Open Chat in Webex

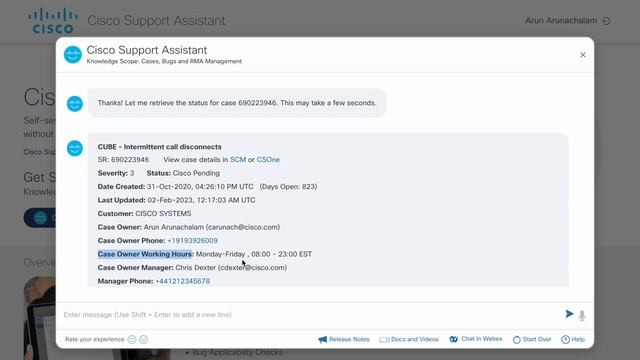(x=476, y=339)
